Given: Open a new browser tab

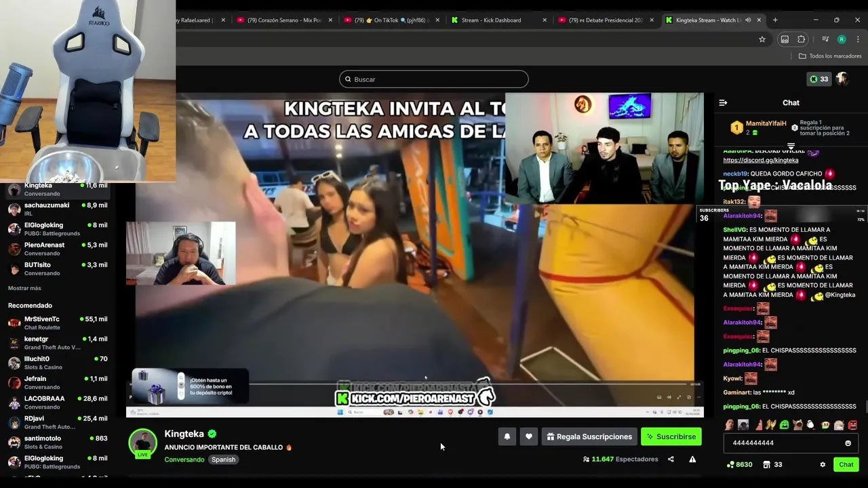Looking at the screenshot, I should pos(775,20).
